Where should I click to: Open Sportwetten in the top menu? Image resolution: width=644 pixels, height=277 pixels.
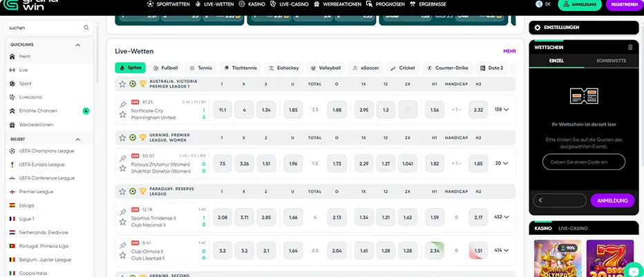[x=169, y=4]
